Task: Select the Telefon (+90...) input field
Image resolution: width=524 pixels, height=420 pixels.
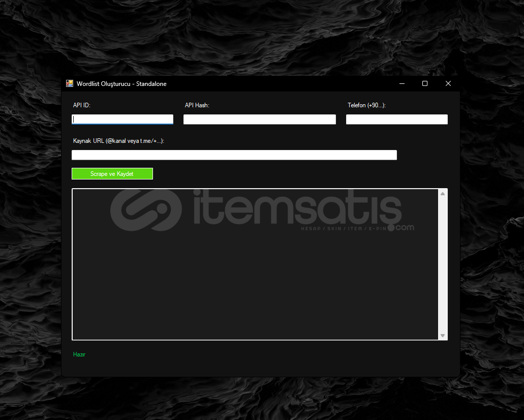Action: (x=396, y=119)
